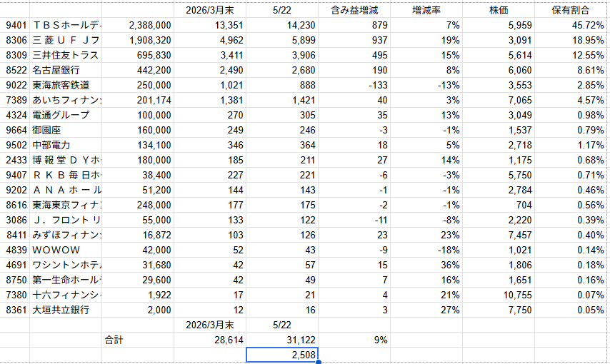
Task: Click the あいちフィナンシャル name cell
Action: tap(66, 100)
